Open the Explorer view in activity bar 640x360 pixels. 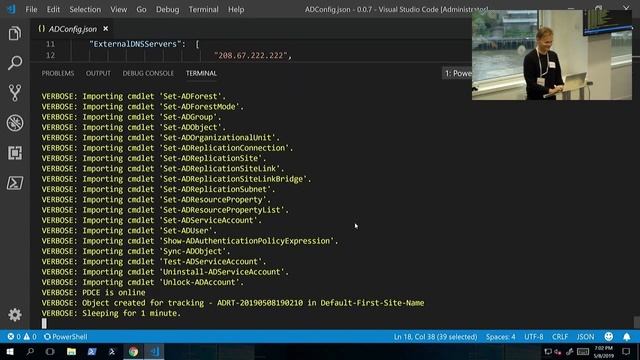click(15, 33)
